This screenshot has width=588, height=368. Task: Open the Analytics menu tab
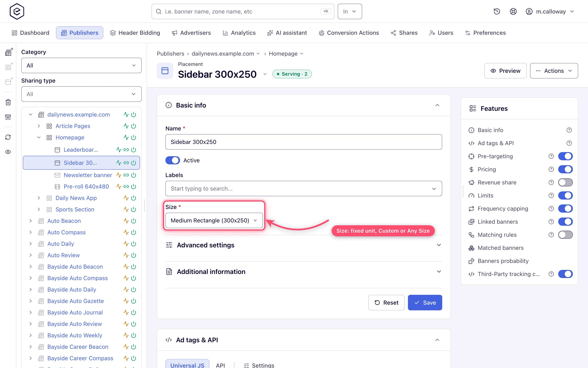coord(239,33)
